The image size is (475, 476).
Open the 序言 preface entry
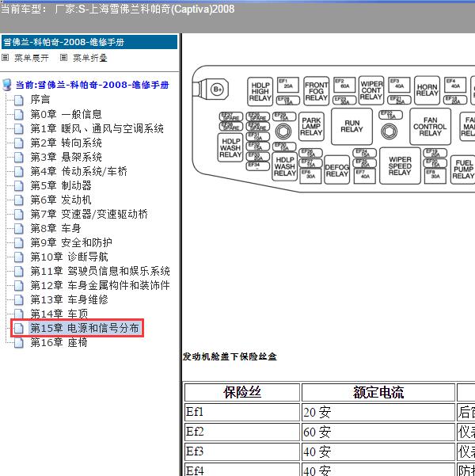point(40,100)
